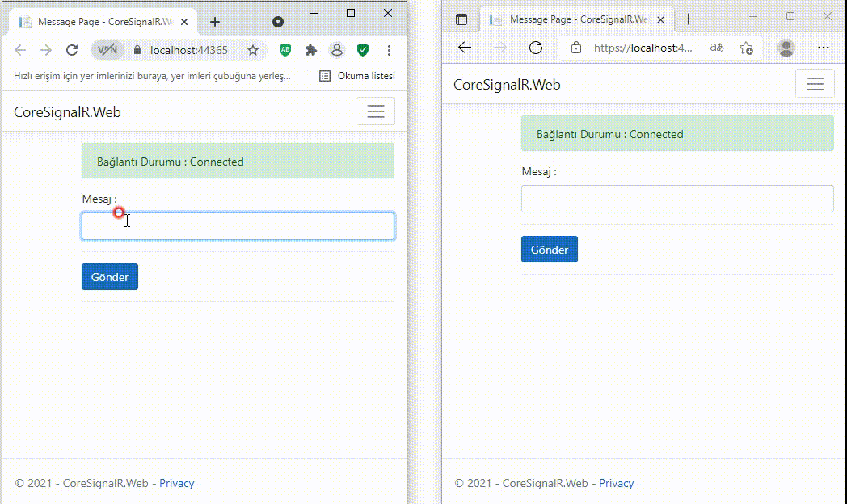
Task: Open Chrome three-dot menu
Action: click(x=389, y=50)
